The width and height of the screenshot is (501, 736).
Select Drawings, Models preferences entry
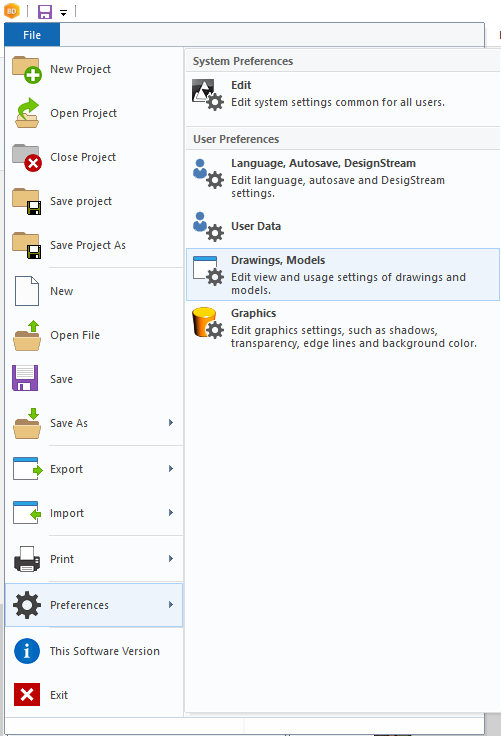tap(343, 275)
